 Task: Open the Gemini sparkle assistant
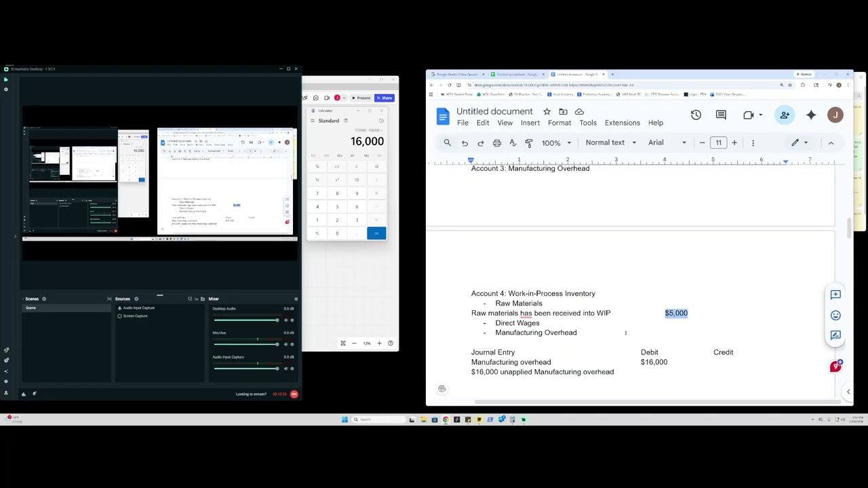pos(811,115)
